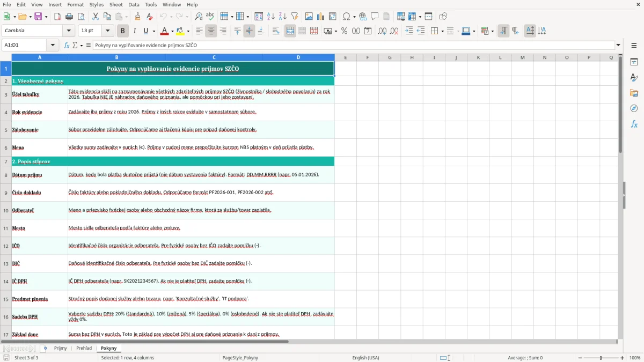
Task: Open the Cambria font name dropdown
Action: [68, 31]
